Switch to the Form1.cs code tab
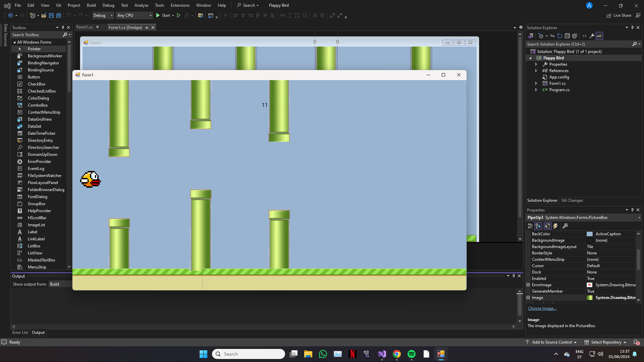The image size is (644, 362). (85, 27)
